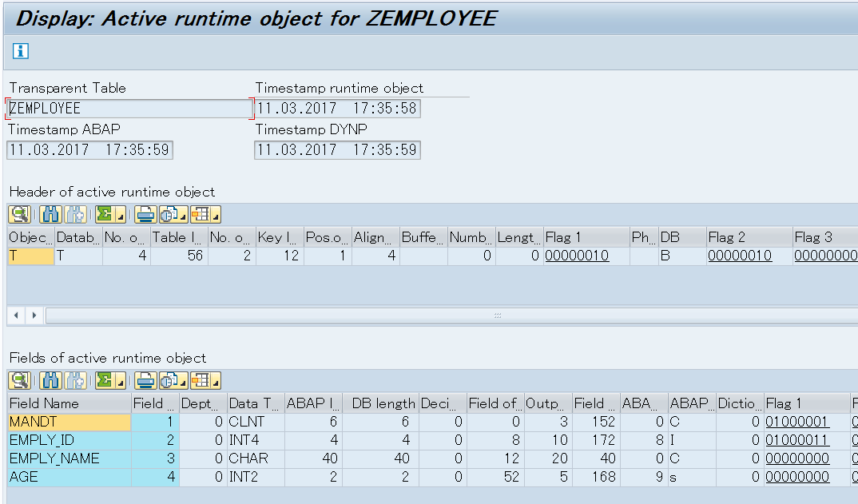Click the Timestamp ABAP field

pos(89,150)
